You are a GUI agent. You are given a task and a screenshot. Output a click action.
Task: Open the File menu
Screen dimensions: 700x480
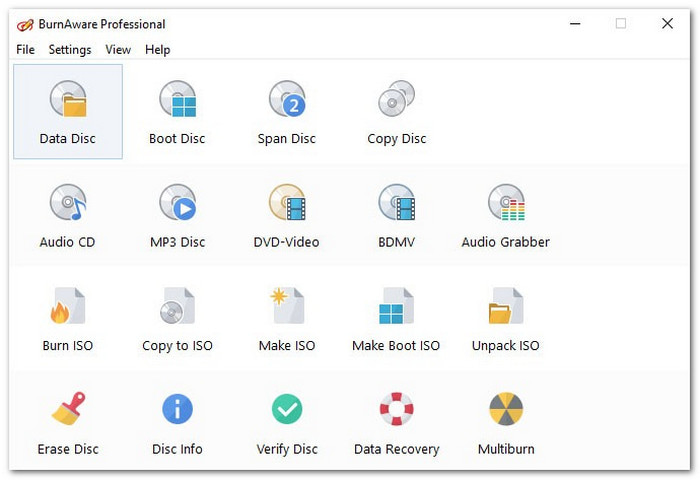coord(25,50)
